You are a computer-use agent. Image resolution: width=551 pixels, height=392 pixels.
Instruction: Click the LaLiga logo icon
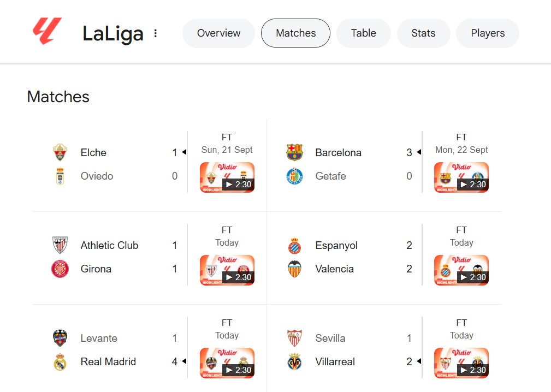coord(47,32)
